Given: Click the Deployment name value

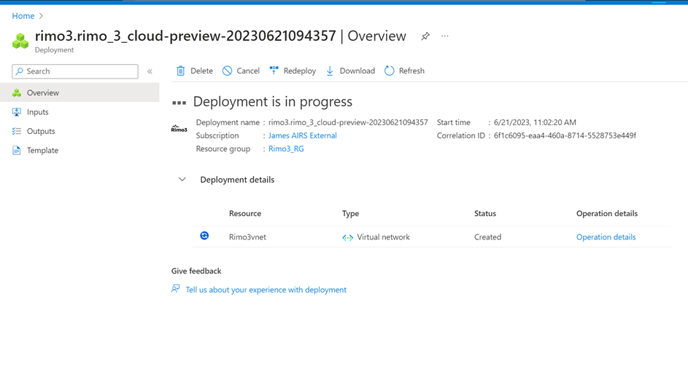Looking at the screenshot, I should pyautogui.click(x=348, y=122).
